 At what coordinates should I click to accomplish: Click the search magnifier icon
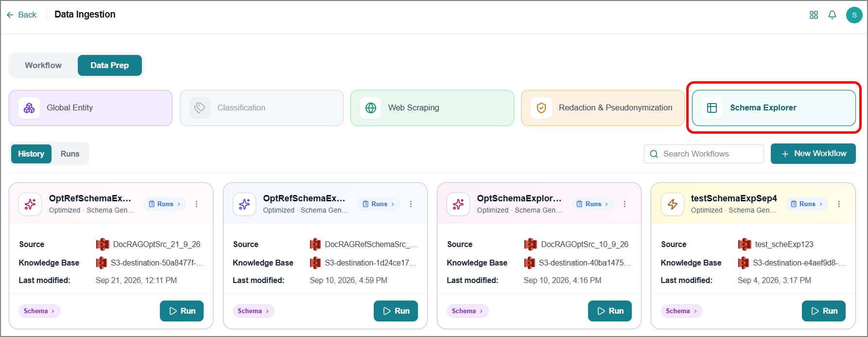tap(654, 154)
